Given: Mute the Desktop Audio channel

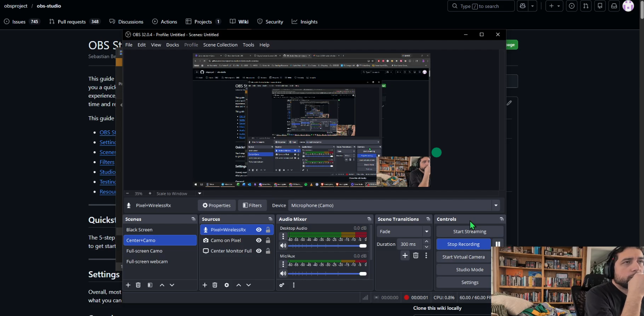Looking at the screenshot, I should (x=283, y=246).
